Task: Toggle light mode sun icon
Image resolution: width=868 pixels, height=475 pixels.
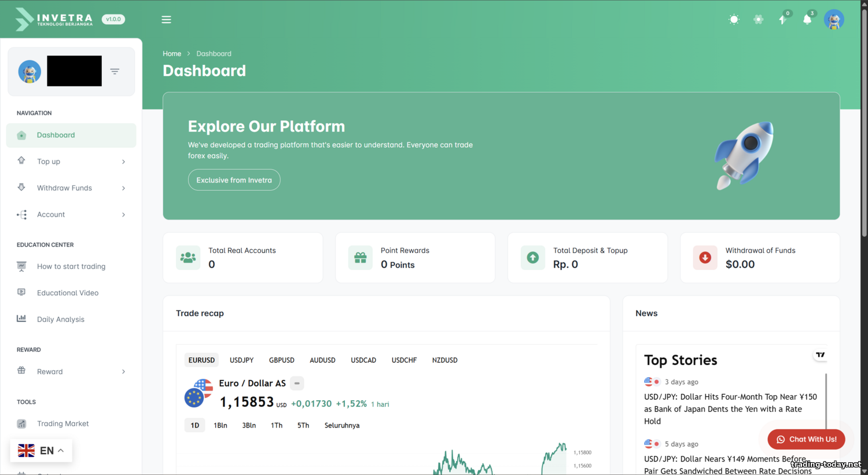Action: 734,20
